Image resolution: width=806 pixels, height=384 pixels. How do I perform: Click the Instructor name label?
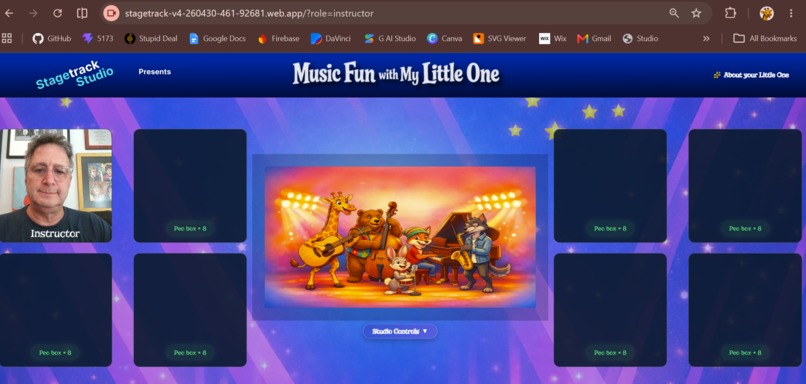[x=55, y=234]
